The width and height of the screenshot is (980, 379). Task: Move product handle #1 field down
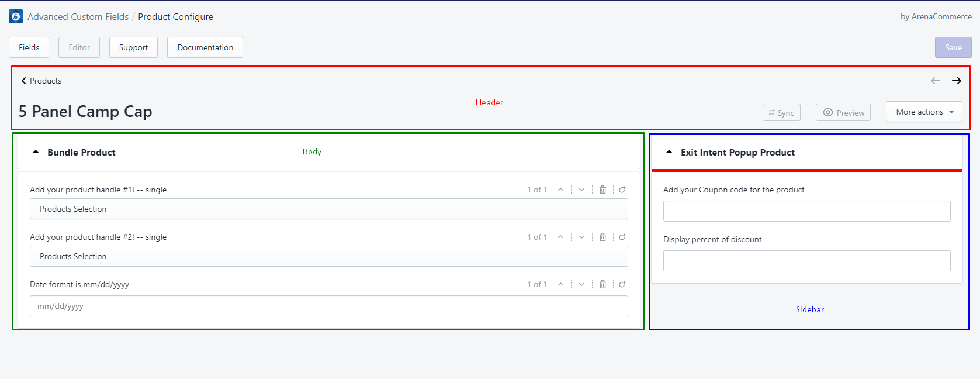pyautogui.click(x=581, y=189)
